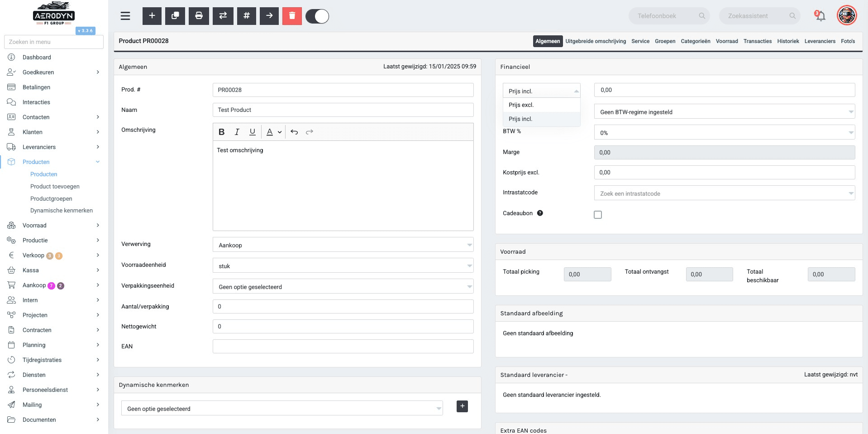The width and height of the screenshot is (868, 434).
Task: Click the Kassa basket icon
Action: [x=11, y=270]
